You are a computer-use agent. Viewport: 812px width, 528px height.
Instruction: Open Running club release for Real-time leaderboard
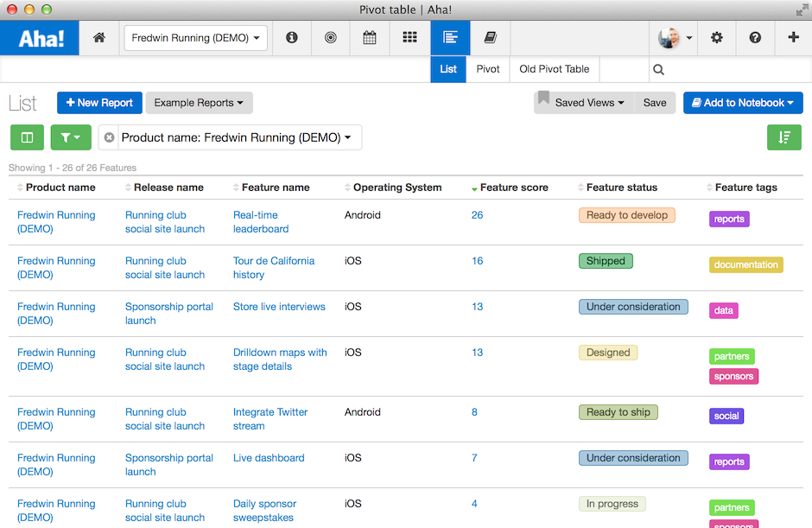tap(165, 222)
